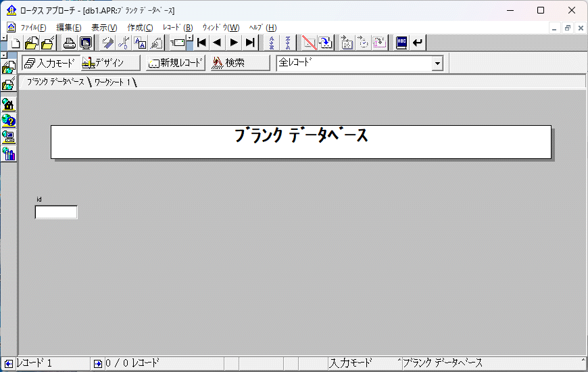
Task: Jump to the last record
Action: [250, 43]
